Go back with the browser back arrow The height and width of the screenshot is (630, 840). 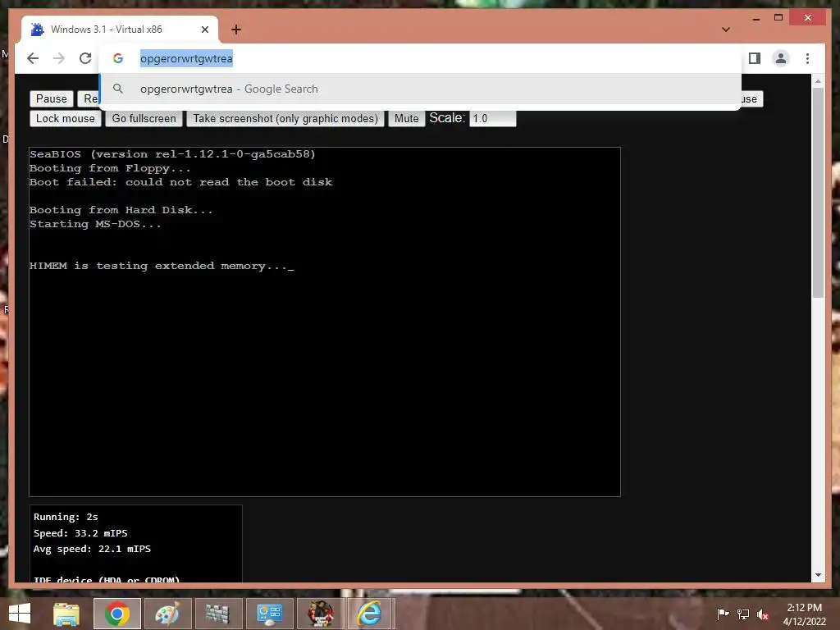coord(33,58)
